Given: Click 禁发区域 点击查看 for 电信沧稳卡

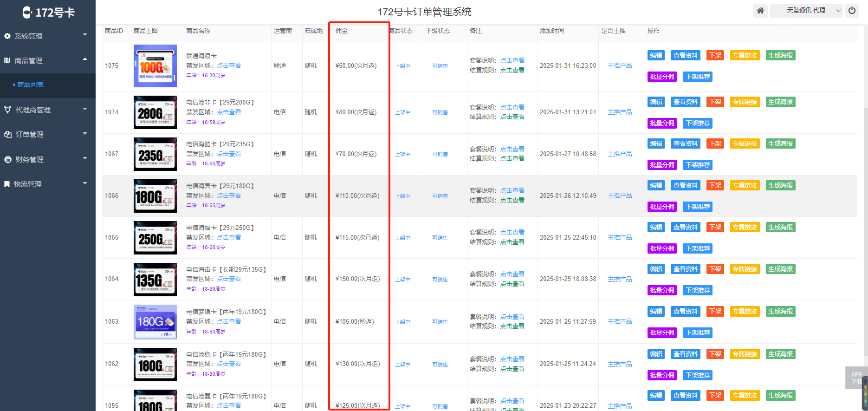Looking at the screenshot, I should point(229,364).
